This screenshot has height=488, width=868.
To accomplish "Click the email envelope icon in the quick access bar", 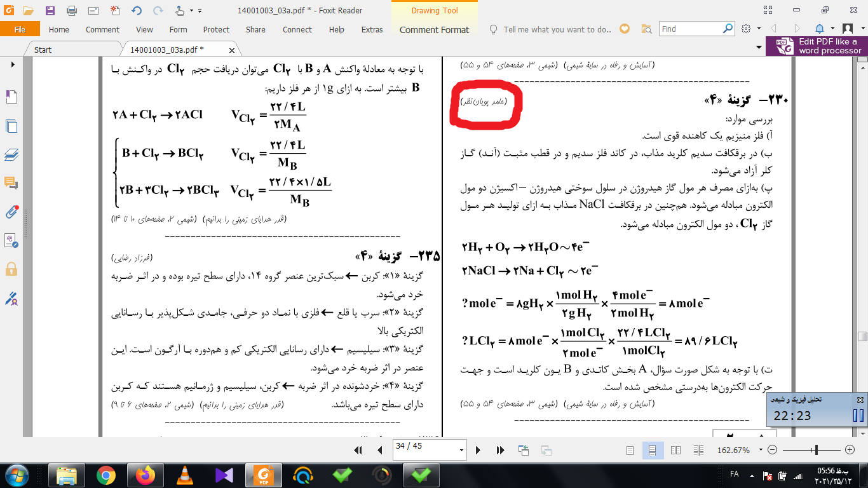I will point(93,10).
